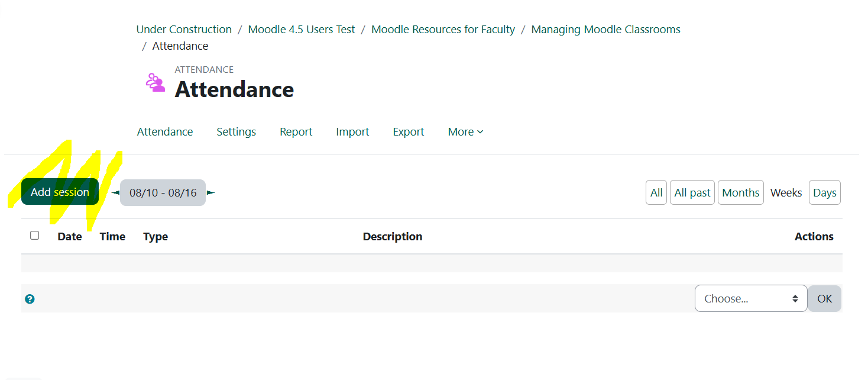
Task: Select the Export tab
Action: coord(408,131)
